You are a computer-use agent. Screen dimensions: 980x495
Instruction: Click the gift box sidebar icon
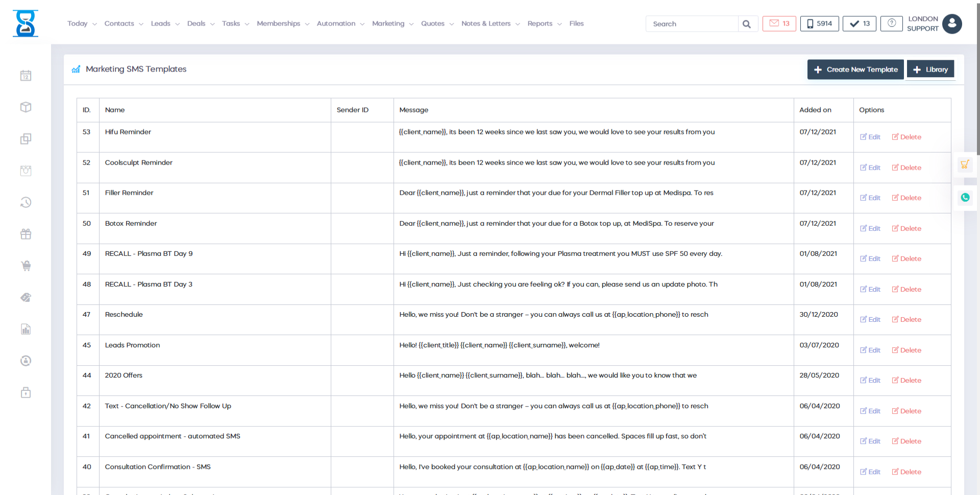tap(26, 234)
